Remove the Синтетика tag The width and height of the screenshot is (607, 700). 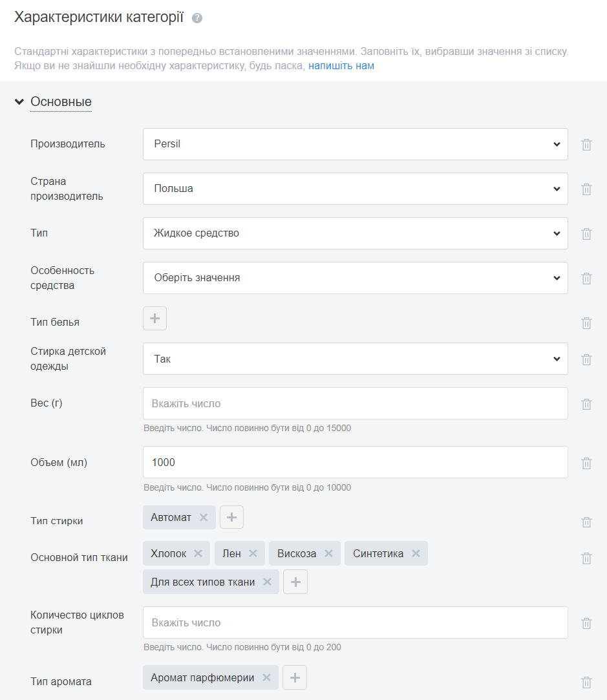click(416, 553)
